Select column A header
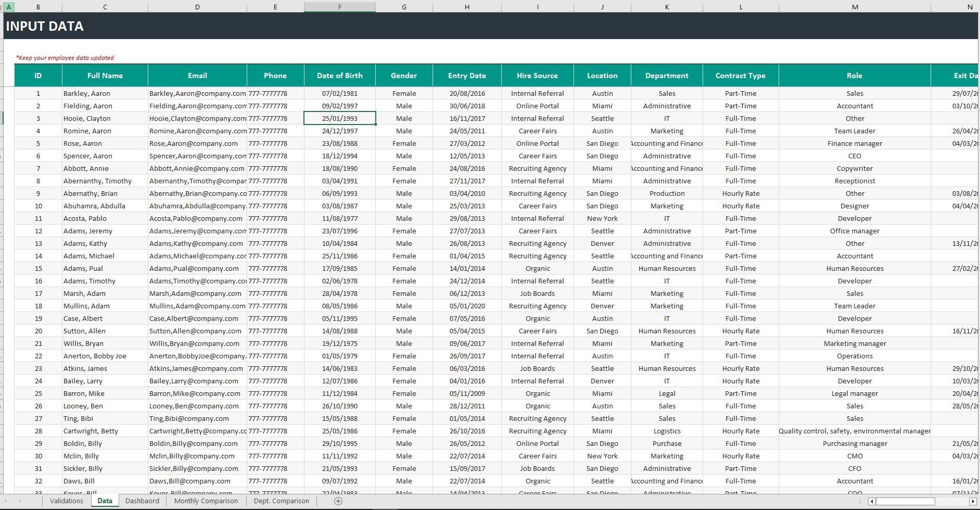The width and height of the screenshot is (980, 510). coord(9,7)
